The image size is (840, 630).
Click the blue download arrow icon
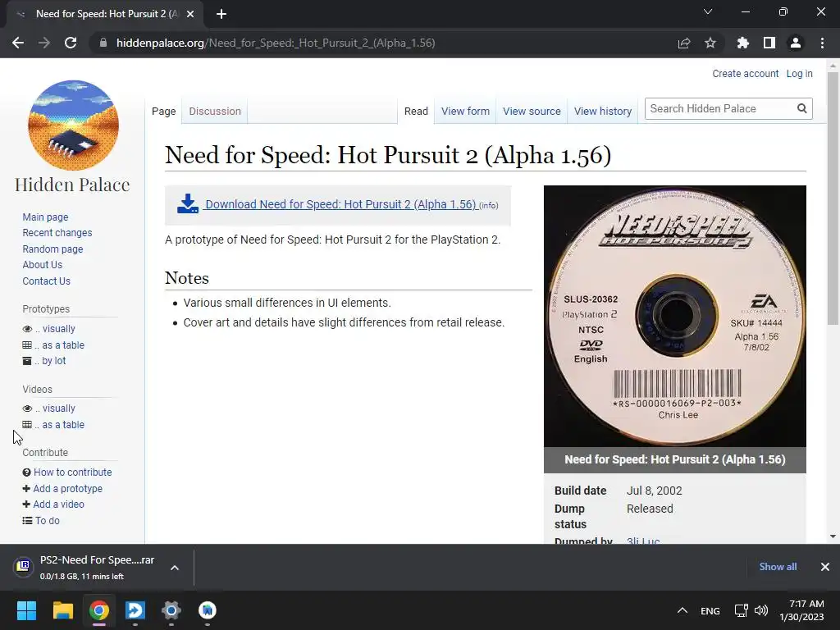coord(188,203)
